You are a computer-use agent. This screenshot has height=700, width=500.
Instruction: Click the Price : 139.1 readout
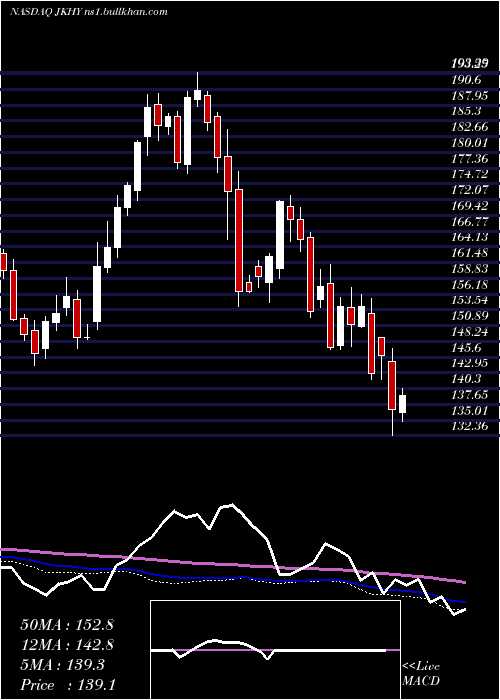[x=68, y=685]
